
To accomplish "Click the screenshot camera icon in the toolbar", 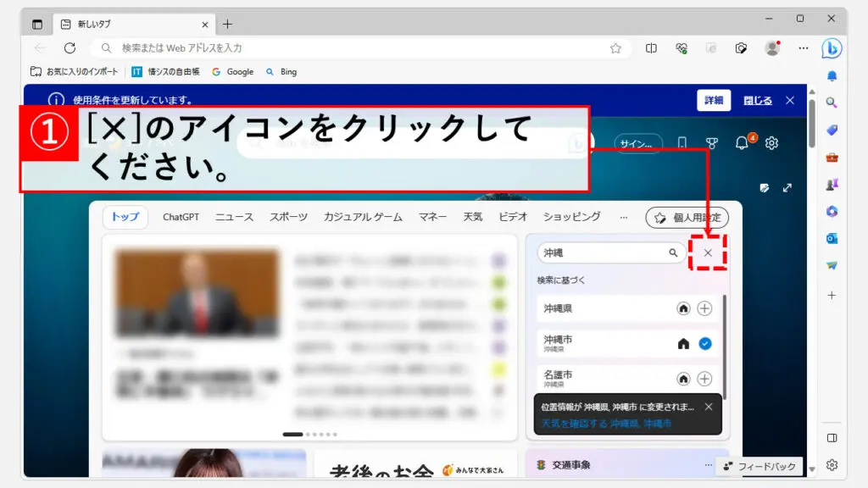I will tap(741, 48).
